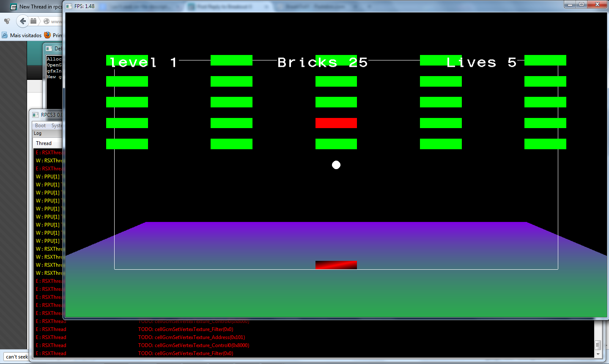The image size is (609, 364).
Task: Click the Debug console window title icon
Action: pos(49,49)
